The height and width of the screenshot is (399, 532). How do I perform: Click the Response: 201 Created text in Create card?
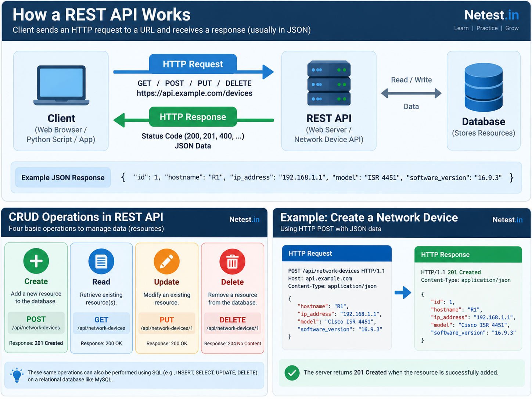point(36,343)
